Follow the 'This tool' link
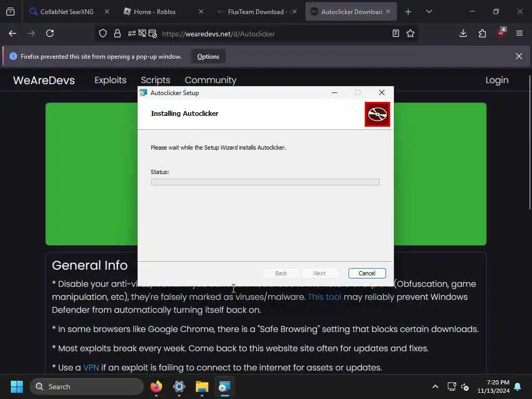Image resolution: width=532 pixels, height=399 pixels. 324,297
